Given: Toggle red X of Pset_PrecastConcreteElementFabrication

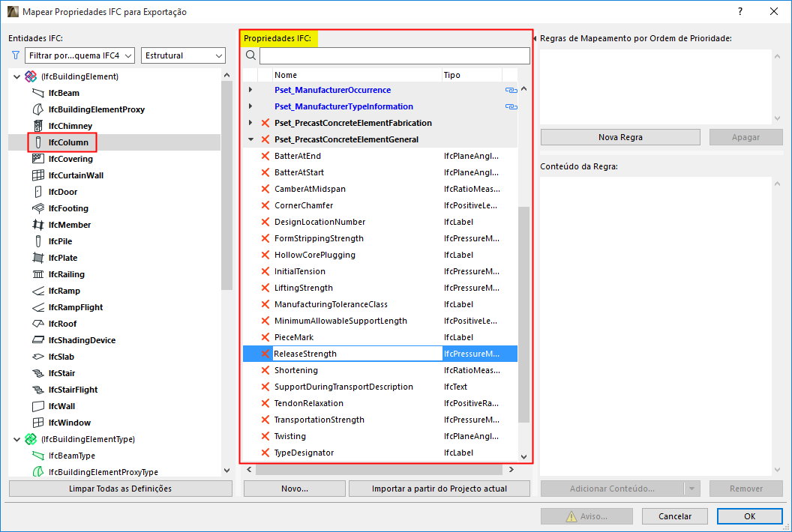Looking at the screenshot, I should [265, 123].
